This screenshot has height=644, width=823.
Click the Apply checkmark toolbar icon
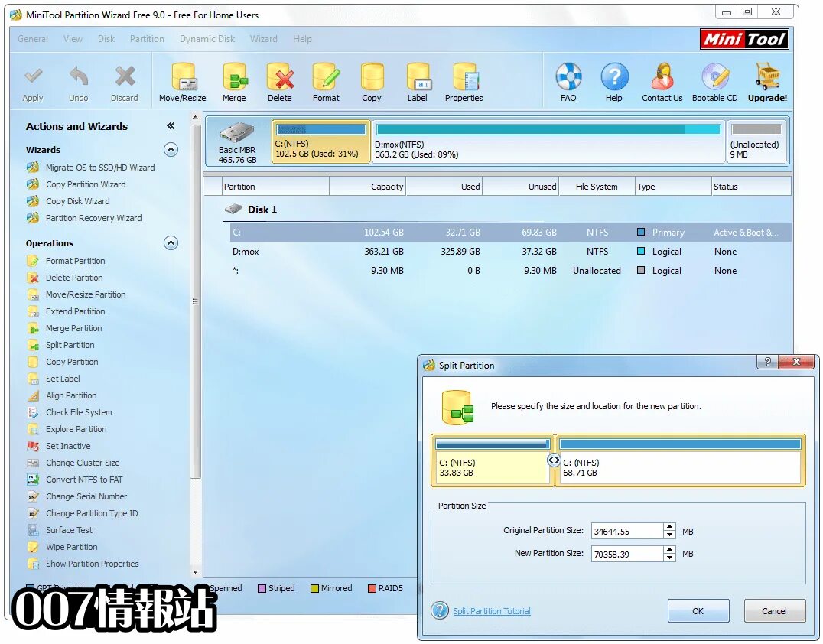33,76
